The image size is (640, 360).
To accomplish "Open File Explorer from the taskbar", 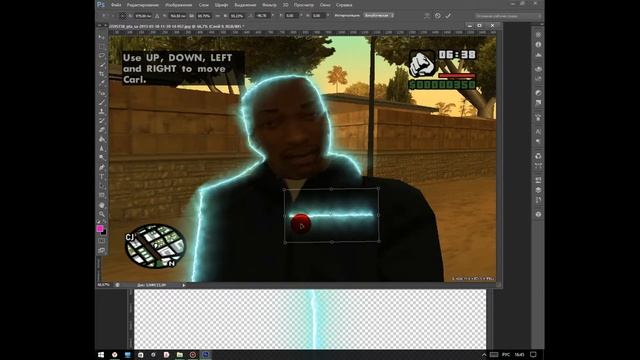I will tap(180, 355).
